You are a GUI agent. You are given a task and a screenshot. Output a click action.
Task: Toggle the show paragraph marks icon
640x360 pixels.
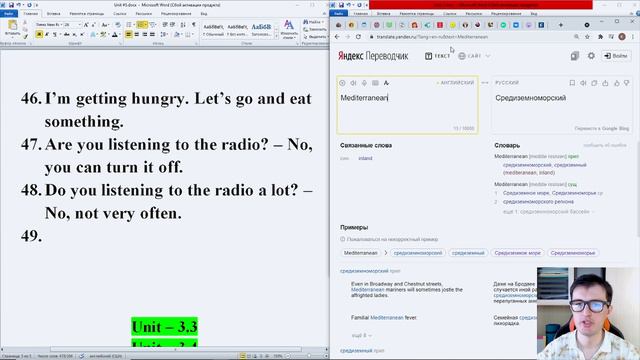click(x=194, y=25)
